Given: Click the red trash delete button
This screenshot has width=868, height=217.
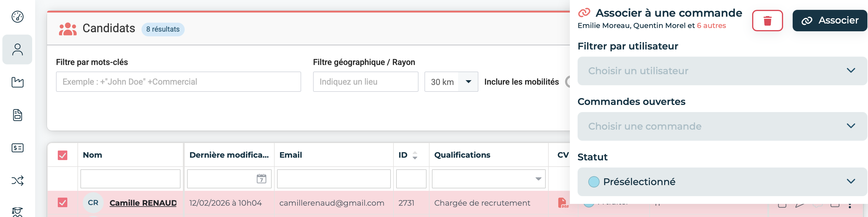Looking at the screenshot, I should (x=767, y=21).
